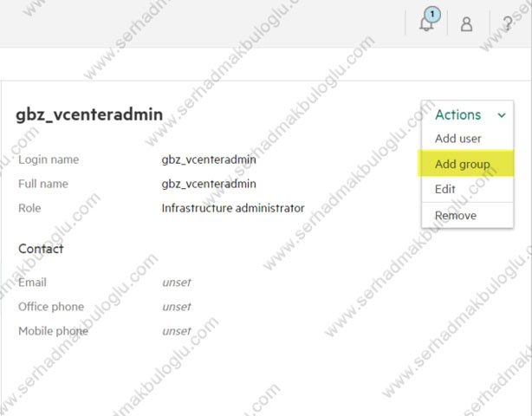Click the Role label

[x=29, y=208]
